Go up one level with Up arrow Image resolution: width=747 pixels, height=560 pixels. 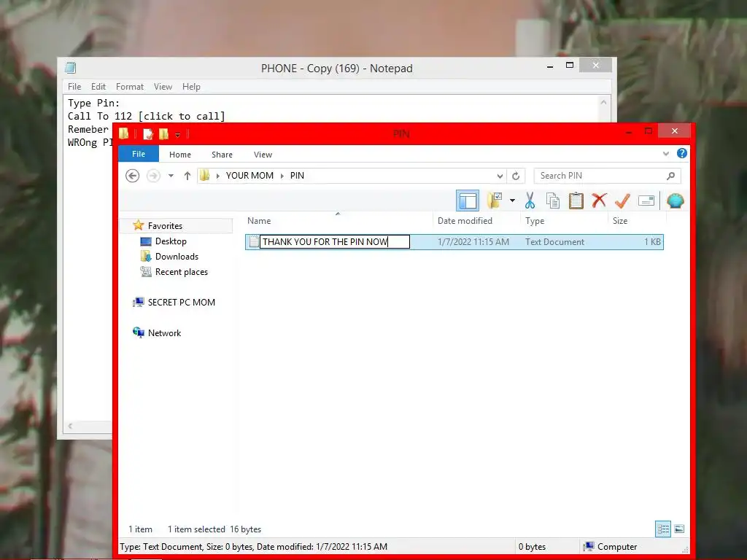[187, 176]
